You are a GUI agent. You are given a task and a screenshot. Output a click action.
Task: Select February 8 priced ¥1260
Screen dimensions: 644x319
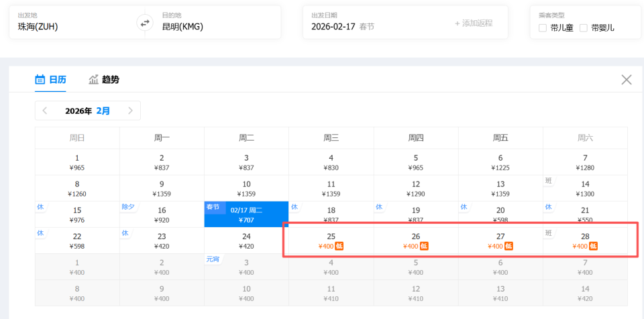[77, 188]
